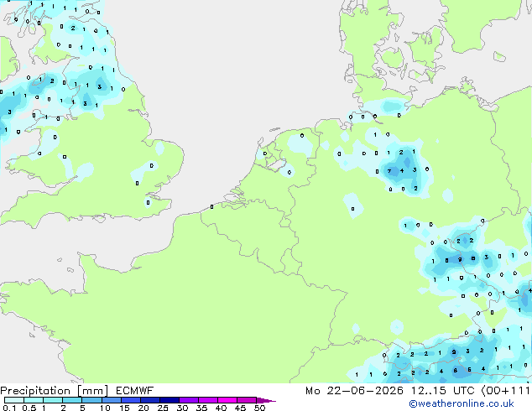Click the 0.1–0.5 mm legend color swatch
The image size is (532, 411).
pyautogui.click(x=14, y=400)
